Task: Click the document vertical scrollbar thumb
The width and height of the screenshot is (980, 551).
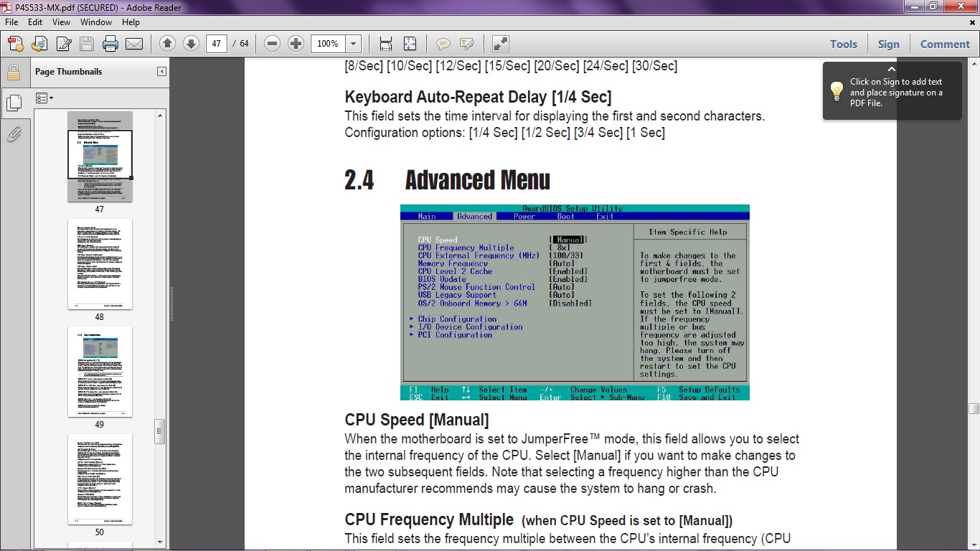Action: pyautogui.click(x=974, y=409)
